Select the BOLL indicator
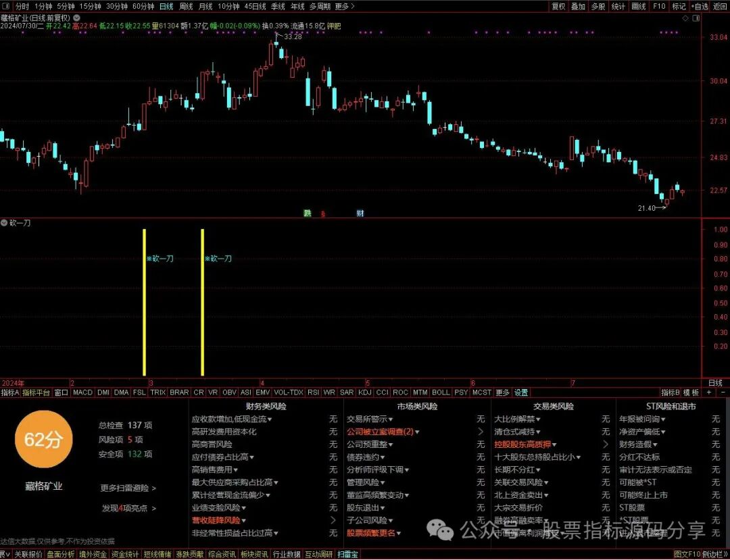 point(441,392)
